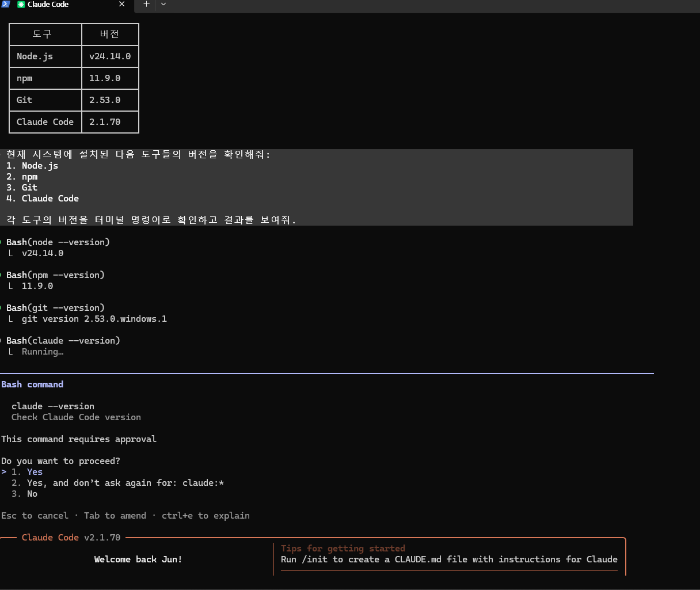Click the Bash(npm --version) line
This screenshot has width=700, height=590.
click(x=55, y=275)
